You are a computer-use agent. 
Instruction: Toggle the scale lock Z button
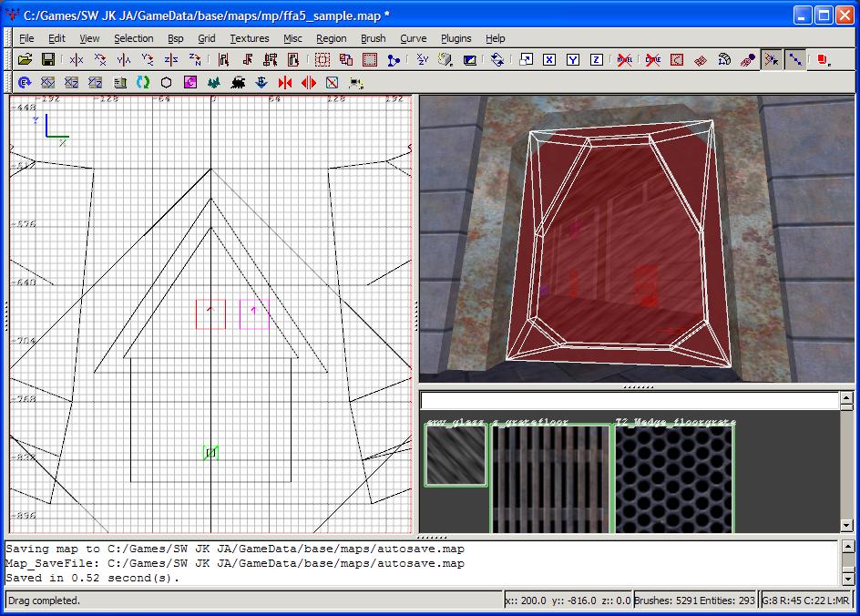[597, 59]
